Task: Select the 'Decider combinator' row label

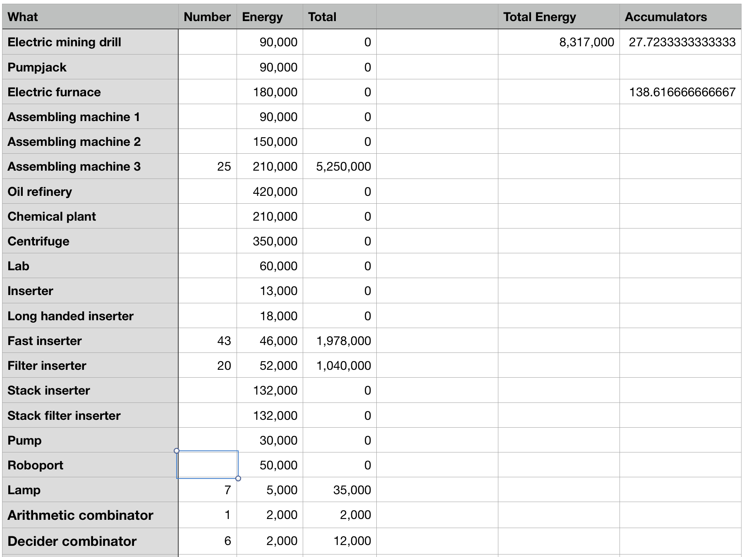Action: (90, 541)
